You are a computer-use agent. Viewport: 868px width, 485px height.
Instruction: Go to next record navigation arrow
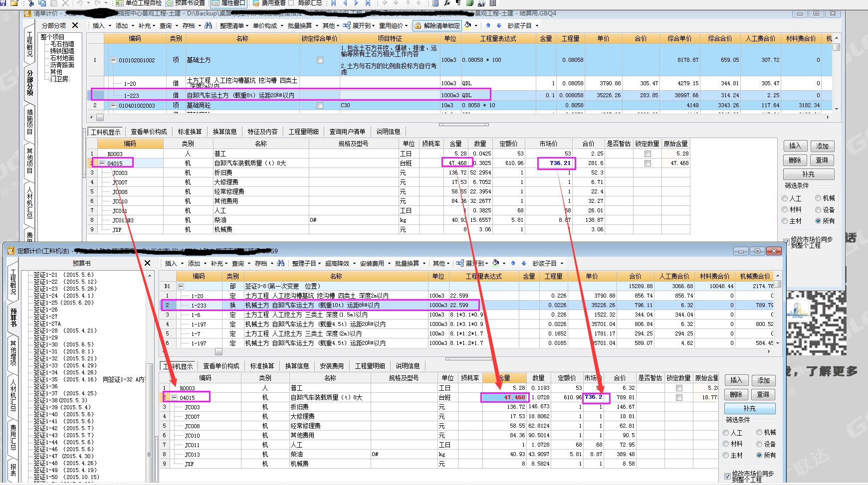pos(356,3)
